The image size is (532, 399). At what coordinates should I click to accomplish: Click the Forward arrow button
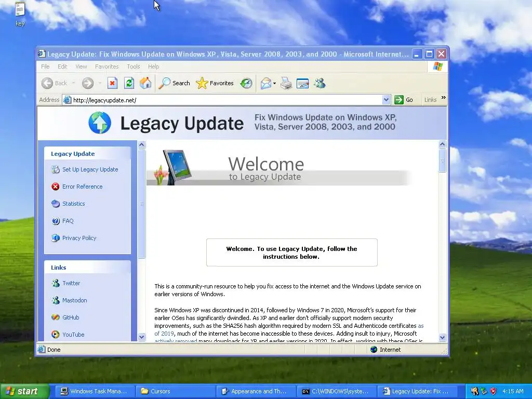tap(87, 83)
